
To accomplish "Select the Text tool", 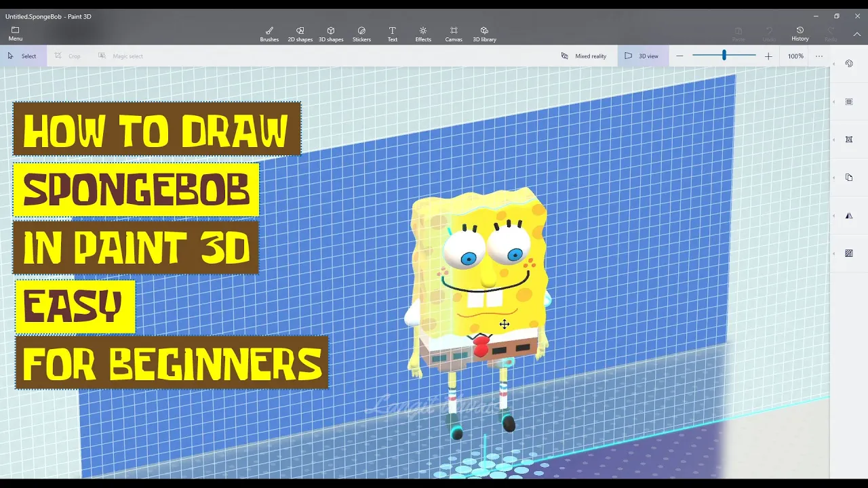I will pyautogui.click(x=392, y=34).
